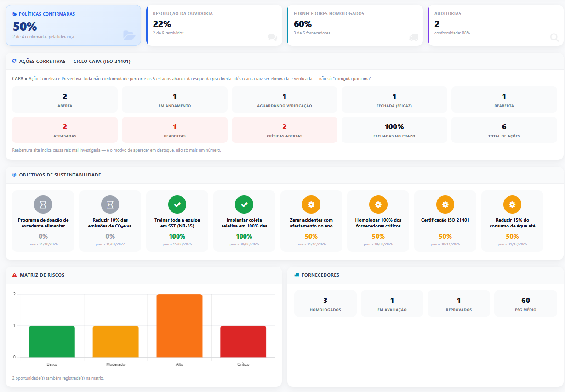Viewport: 565px width, 392px height.
Task: Click the warning triangle icon beside Matriz de Riscos
Action: [14, 275]
